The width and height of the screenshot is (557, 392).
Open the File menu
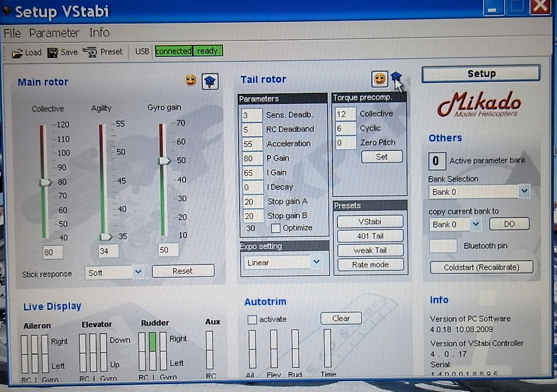click(12, 33)
